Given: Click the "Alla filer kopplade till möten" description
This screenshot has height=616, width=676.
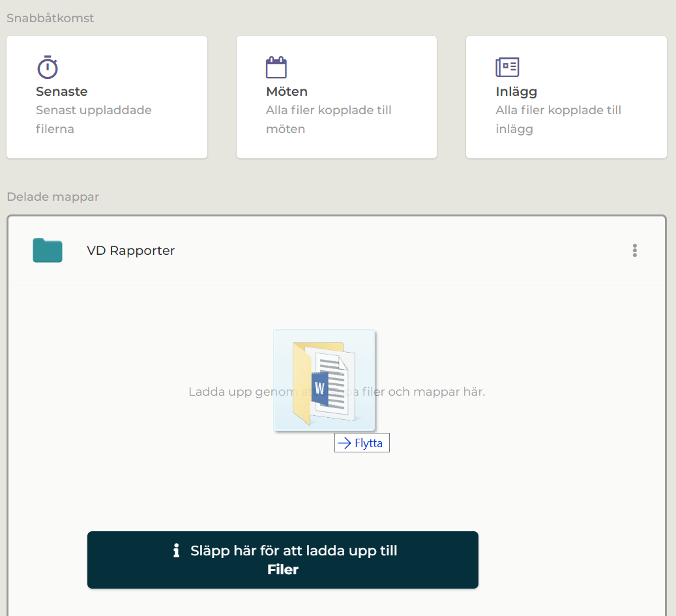Looking at the screenshot, I should coord(329,119).
